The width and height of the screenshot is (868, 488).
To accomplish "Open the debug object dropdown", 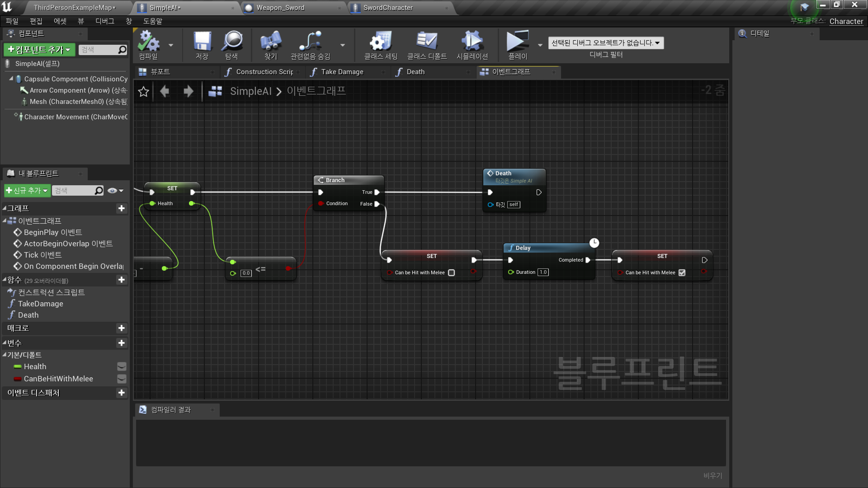I will tap(605, 43).
